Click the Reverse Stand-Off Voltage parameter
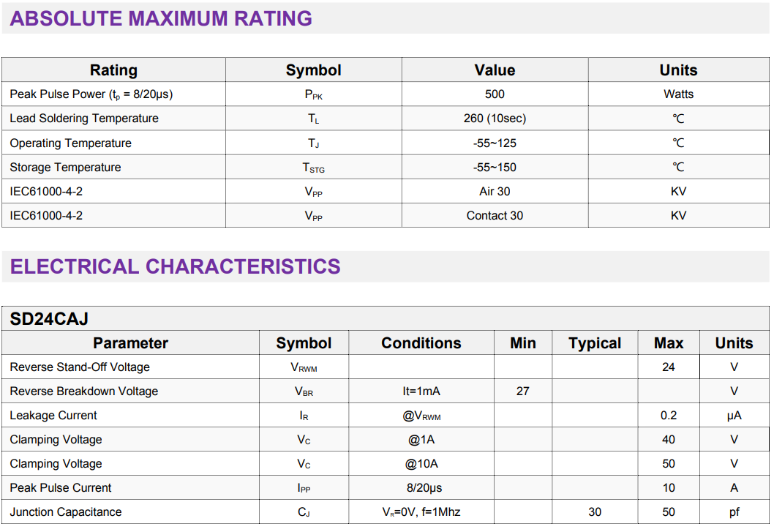Screen dimensions: 774x532 tap(80, 367)
